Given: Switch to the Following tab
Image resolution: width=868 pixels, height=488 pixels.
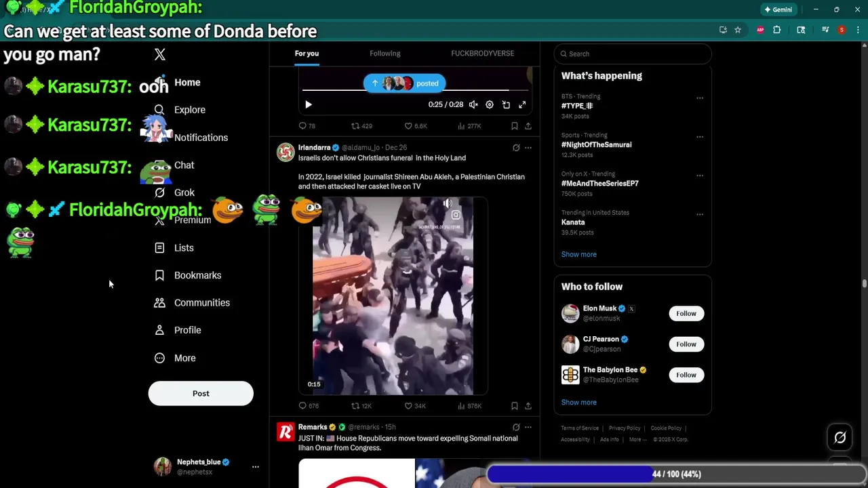Looking at the screenshot, I should coord(385,54).
